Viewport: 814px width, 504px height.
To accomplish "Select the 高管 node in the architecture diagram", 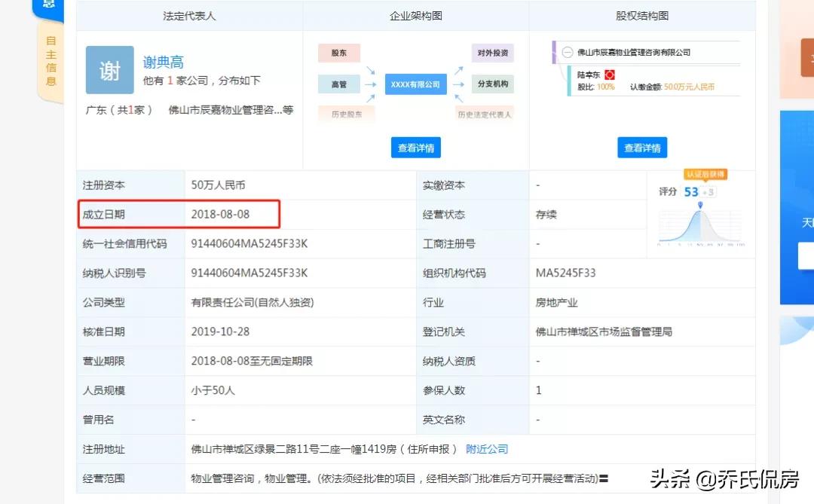I will point(339,84).
